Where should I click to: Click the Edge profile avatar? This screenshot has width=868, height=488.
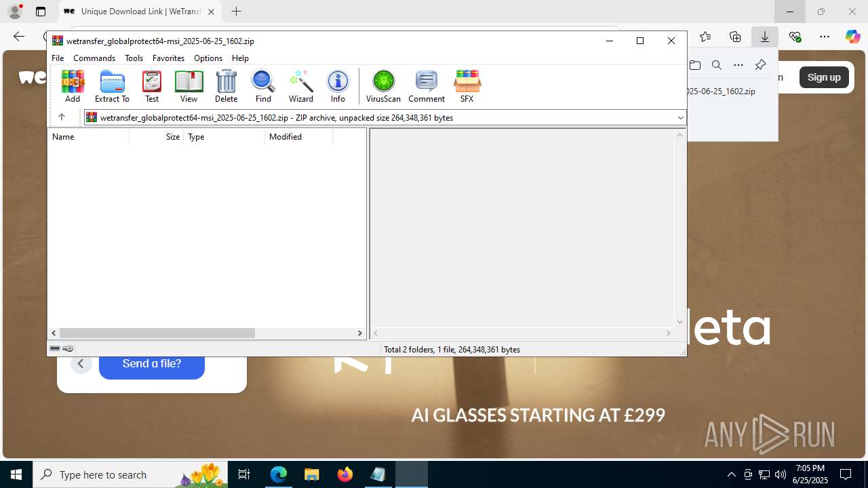15,12
